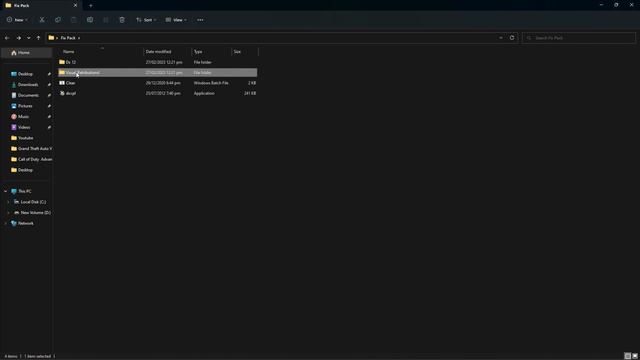Click the Network icon in sidebar
The width and height of the screenshot is (640, 360).
click(x=14, y=223)
